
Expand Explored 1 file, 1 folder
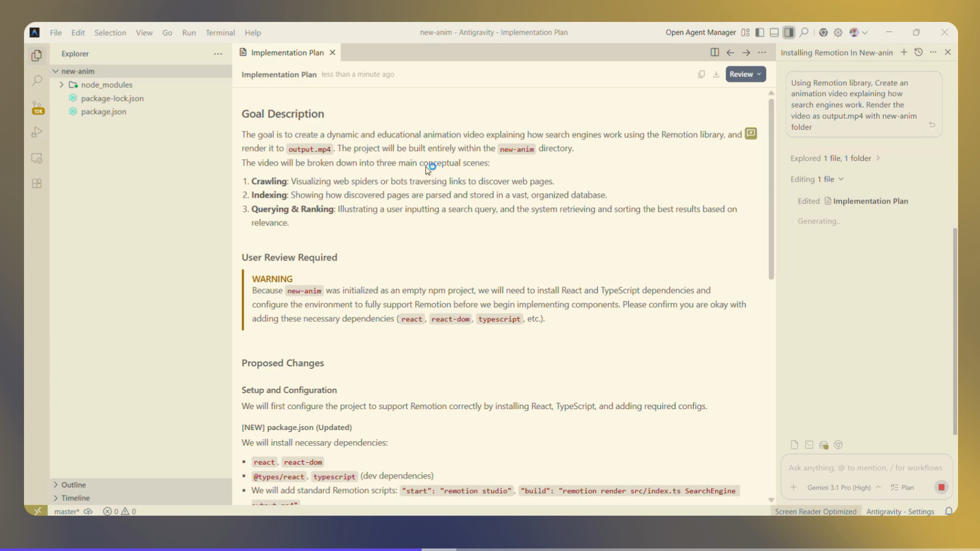[x=835, y=158]
